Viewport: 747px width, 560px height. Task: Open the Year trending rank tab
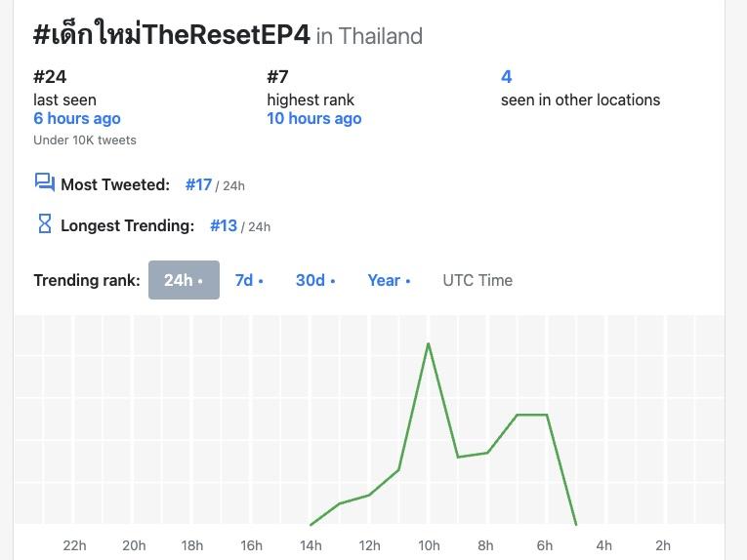coord(389,280)
